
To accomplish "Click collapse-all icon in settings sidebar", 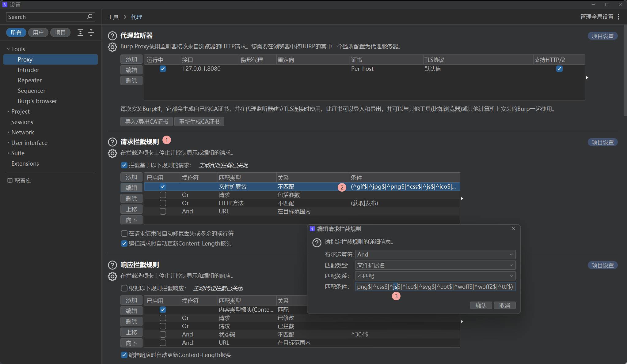I will (x=91, y=33).
